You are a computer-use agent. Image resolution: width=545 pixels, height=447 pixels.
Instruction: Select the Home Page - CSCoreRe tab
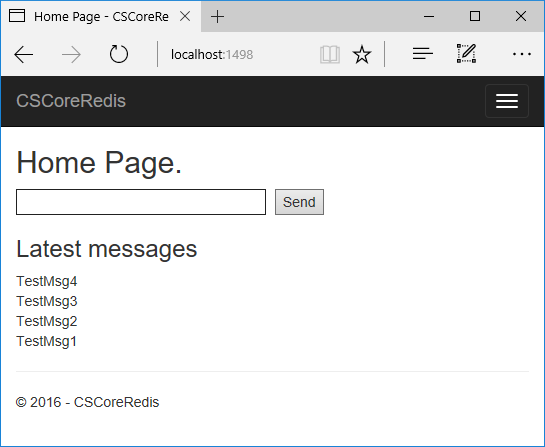click(101, 16)
